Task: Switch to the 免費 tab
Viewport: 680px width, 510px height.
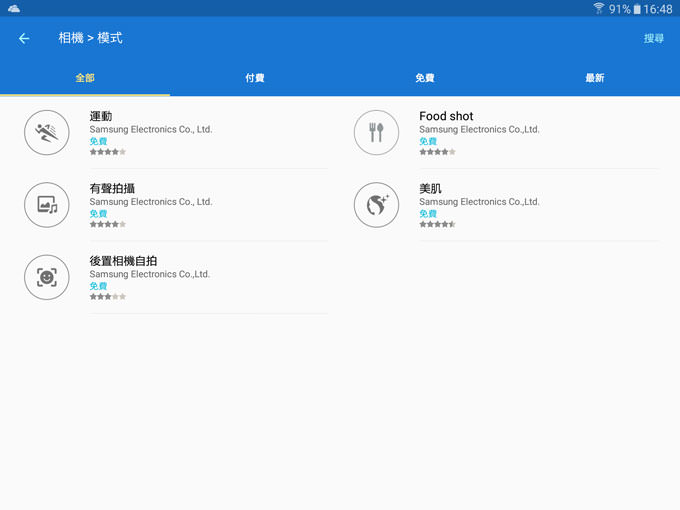Action: point(425,78)
